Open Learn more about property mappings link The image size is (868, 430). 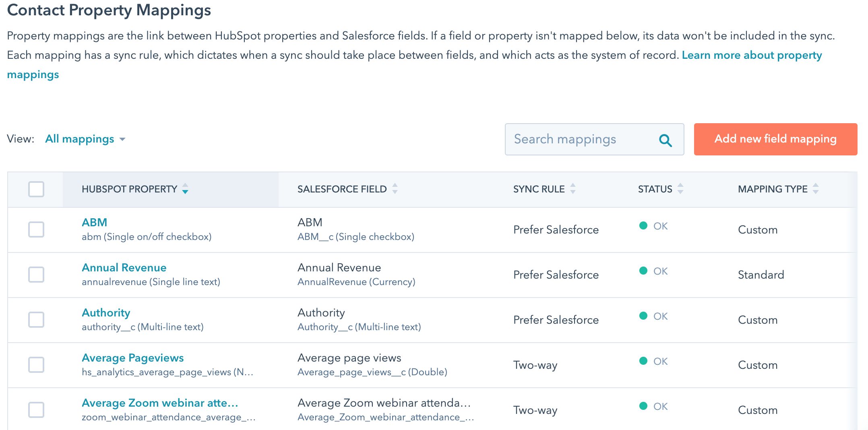coord(751,55)
